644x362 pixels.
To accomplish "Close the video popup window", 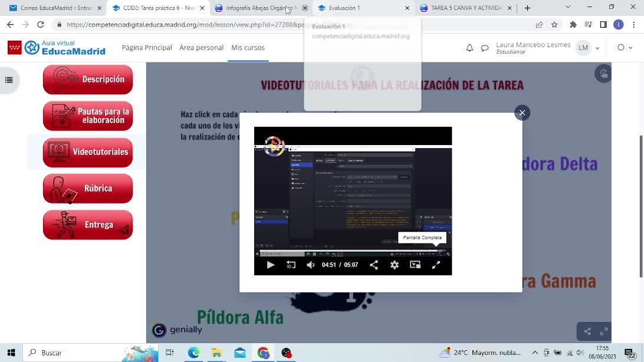I will click(x=522, y=113).
